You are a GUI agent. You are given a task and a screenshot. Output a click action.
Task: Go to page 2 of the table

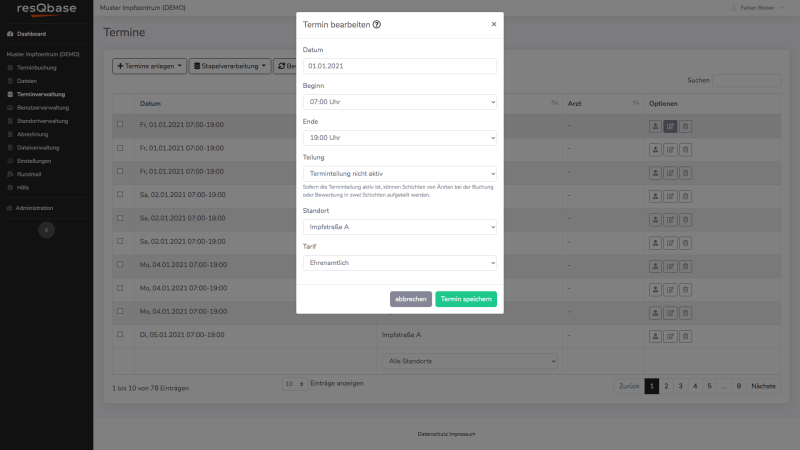[x=666, y=386]
